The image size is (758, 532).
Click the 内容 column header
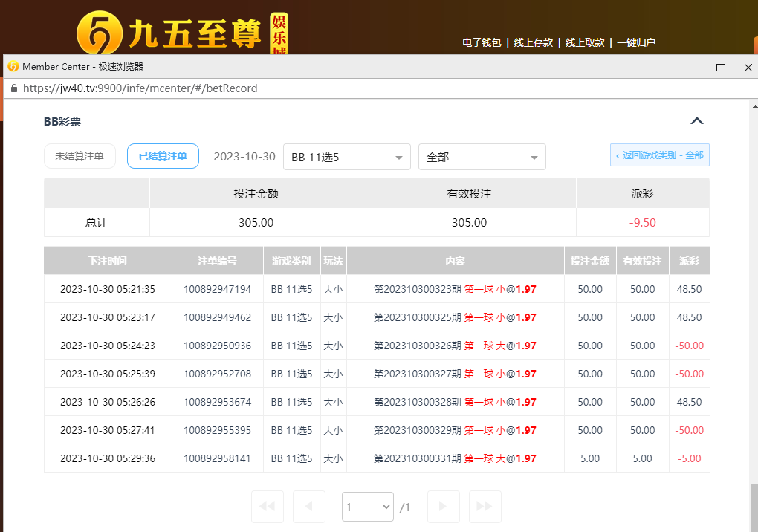tap(456, 261)
